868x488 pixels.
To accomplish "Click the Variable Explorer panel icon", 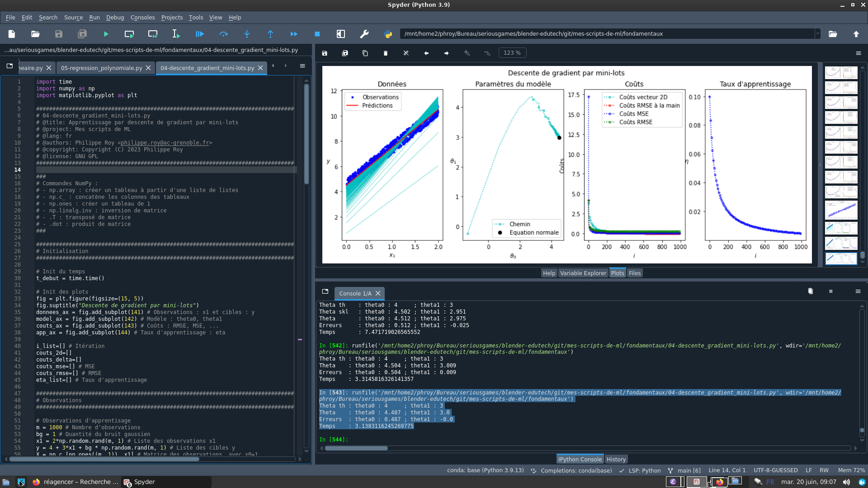I will (582, 273).
